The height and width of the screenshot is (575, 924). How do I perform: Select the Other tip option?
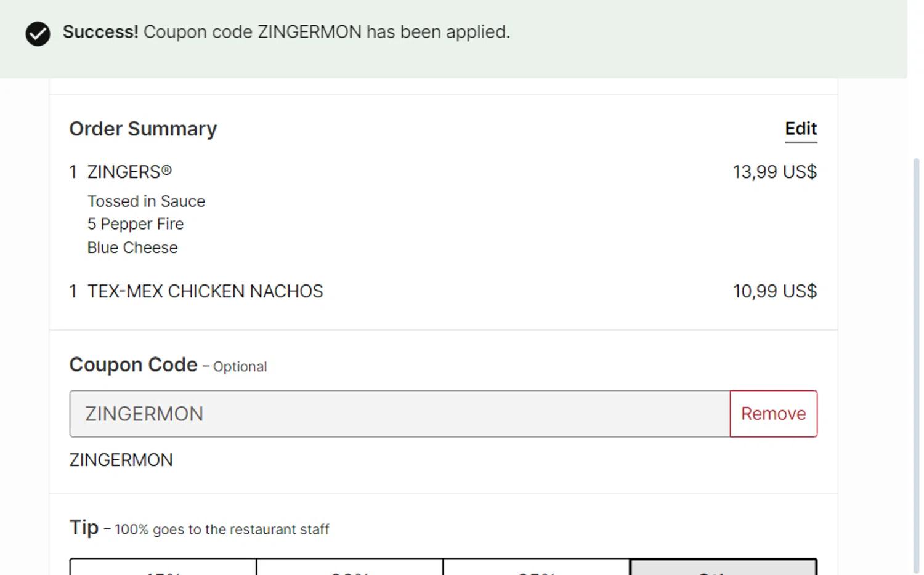(723, 568)
